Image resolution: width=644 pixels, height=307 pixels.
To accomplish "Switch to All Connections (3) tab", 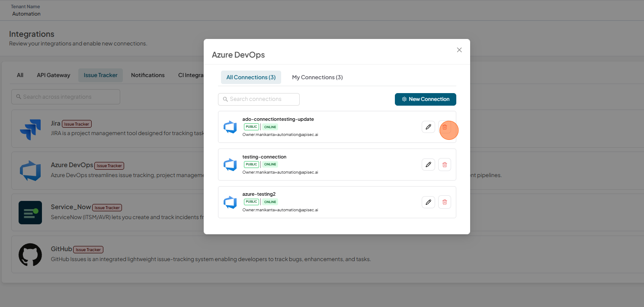I will click(x=251, y=77).
